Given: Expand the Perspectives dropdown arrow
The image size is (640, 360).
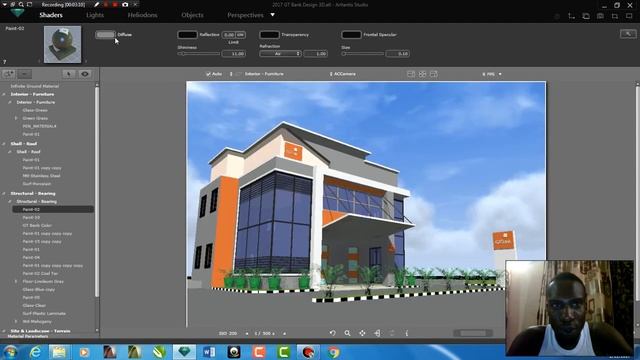Looking at the screenshot, I should click(x=272, y=15).
